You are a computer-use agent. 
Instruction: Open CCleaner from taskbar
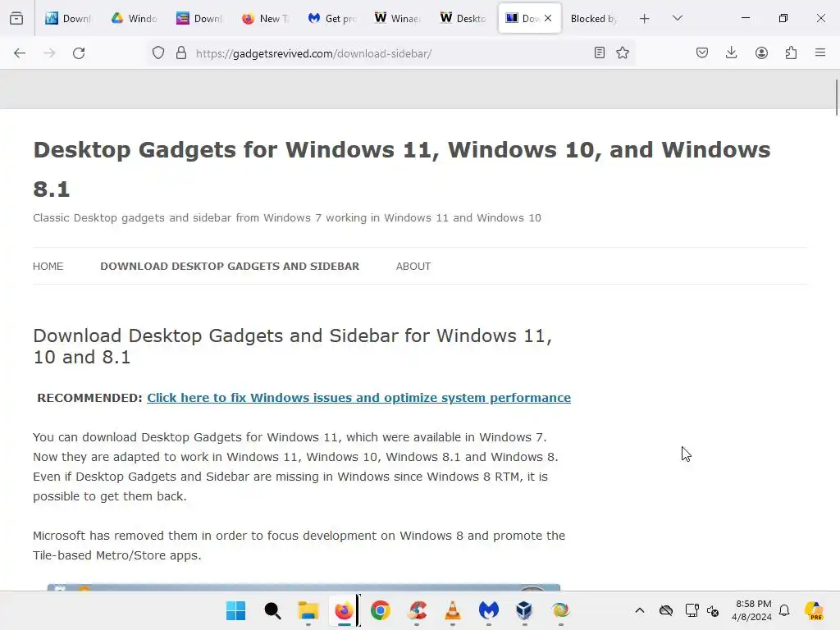tap(417, 610)
